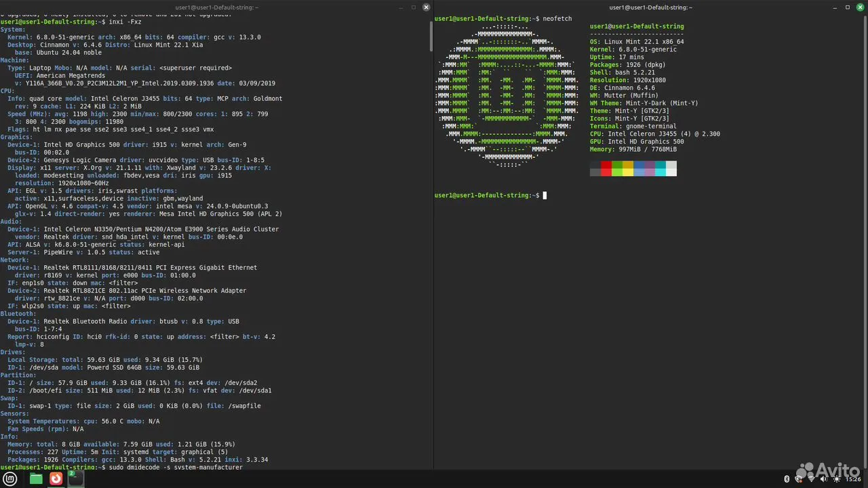Screen dimensions: 868x488
Task: Maximize the right terminal window
Action: 848,7
